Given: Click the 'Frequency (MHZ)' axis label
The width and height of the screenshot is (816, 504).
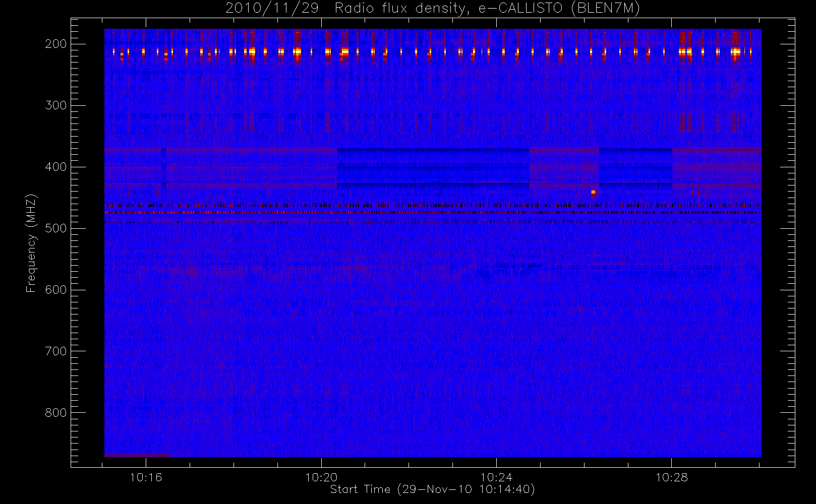Looking at the screenshot, I should coord(31,243).
